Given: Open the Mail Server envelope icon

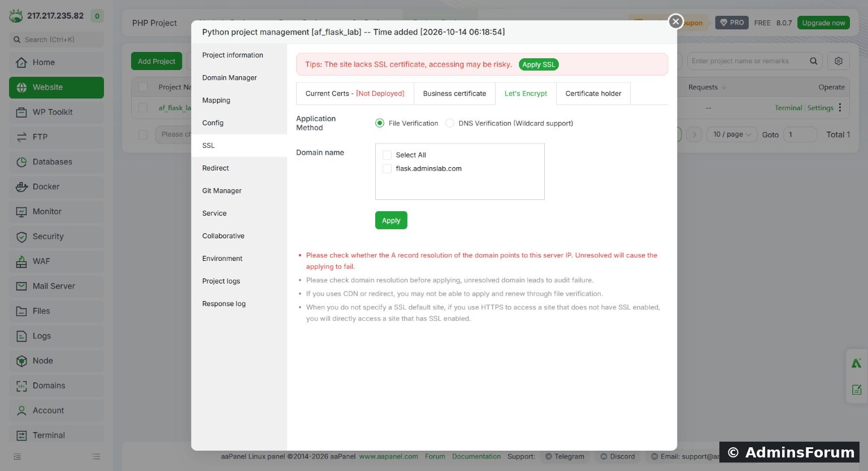Looking at the screenshot, I should 21,286.
